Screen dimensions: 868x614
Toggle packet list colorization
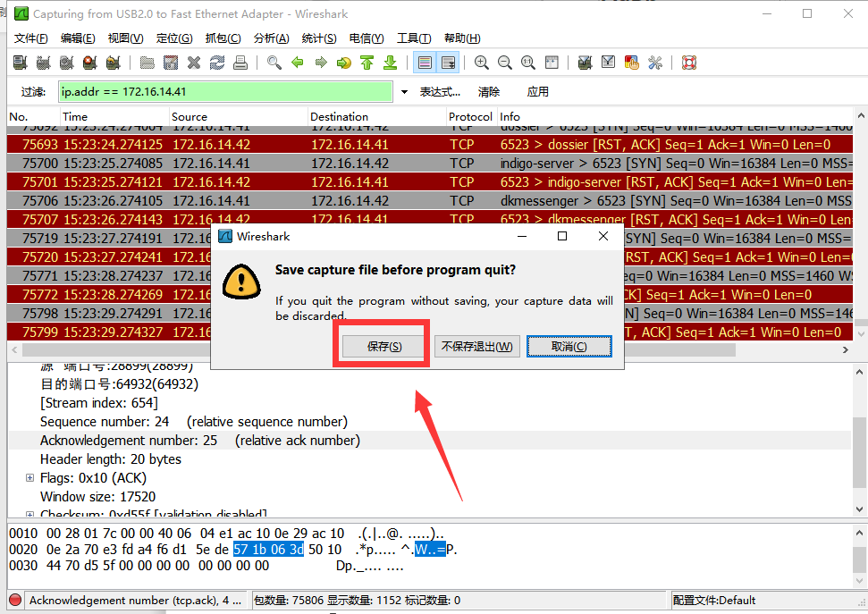425,63
